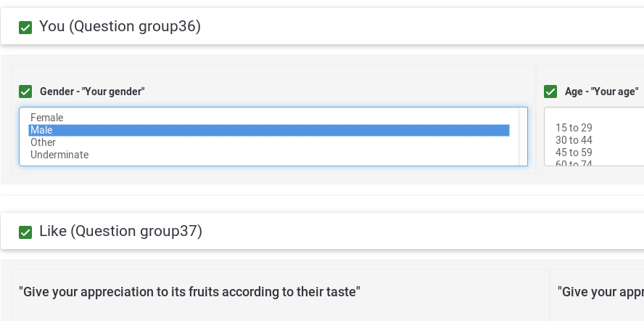The image size is (644, 321).
Task: Select the 15 to 29 age range
Action: pyautogui.click(x=574, y=128)
